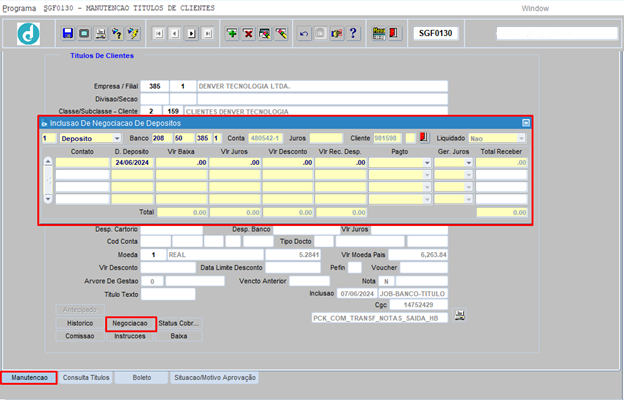The image size is (624, 400).
Task: Open the Pagto dropdown in first row
Action: tap(426, 162)
